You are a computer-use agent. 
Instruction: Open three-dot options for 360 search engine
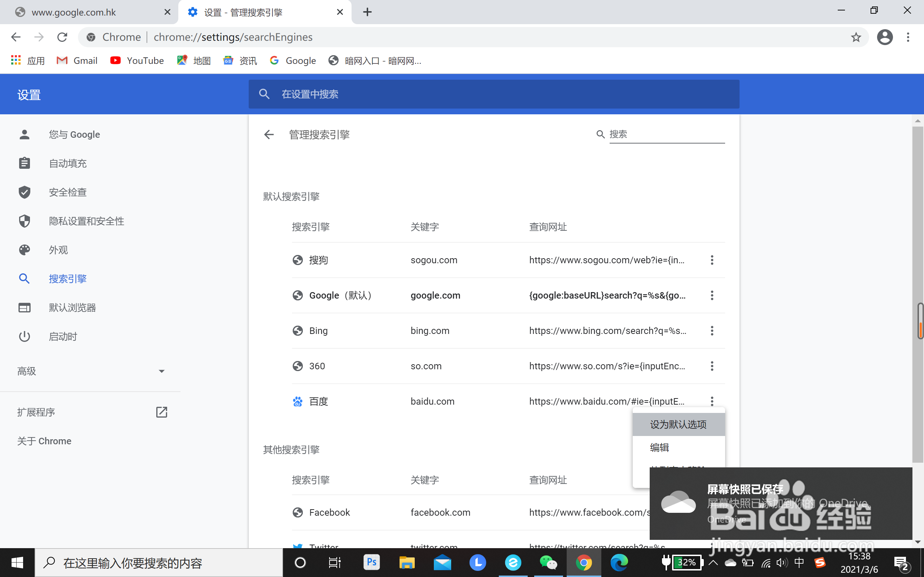[x=712, y=366]
